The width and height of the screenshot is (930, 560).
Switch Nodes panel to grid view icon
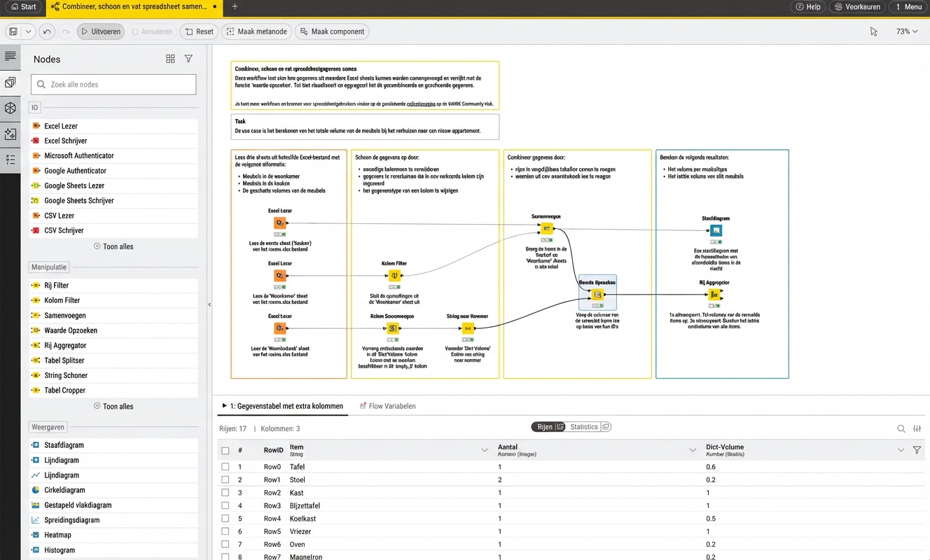tap(170, 59)
